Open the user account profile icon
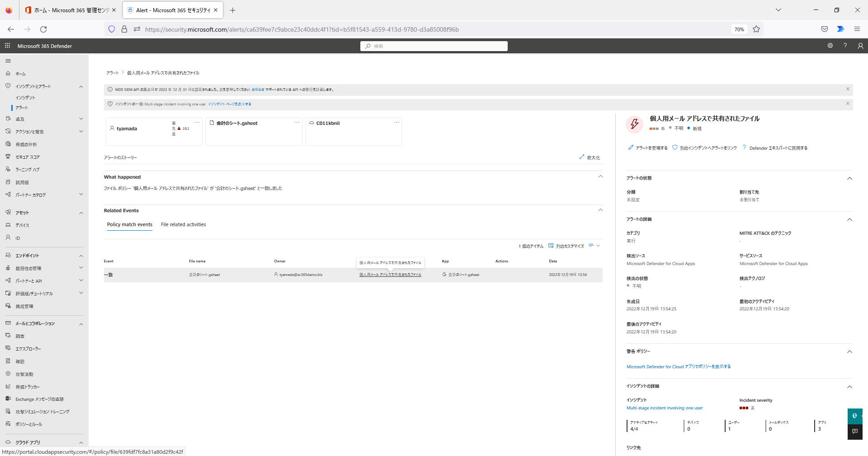868x456 pixels. tap(860, 46)
